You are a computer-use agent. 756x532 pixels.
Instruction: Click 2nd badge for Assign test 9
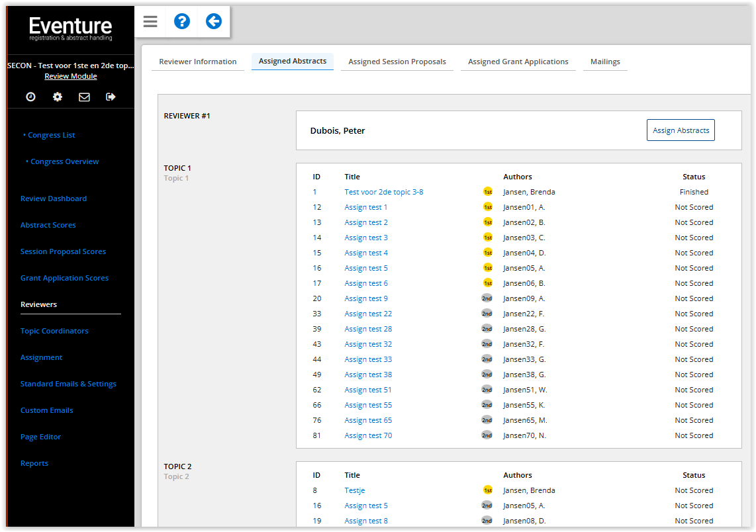click(487, 298)
